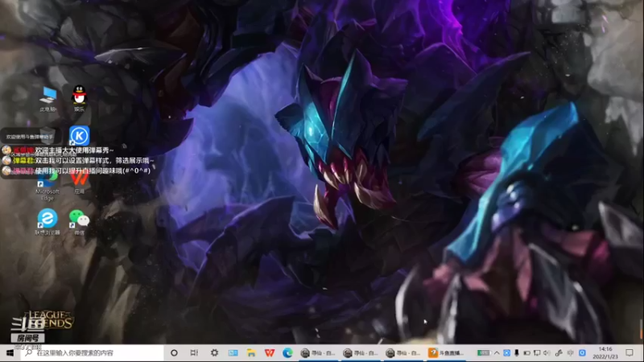644x362 pixels.
Task: Launch Edge browser from the taskbar
Action: pos(287,352)
